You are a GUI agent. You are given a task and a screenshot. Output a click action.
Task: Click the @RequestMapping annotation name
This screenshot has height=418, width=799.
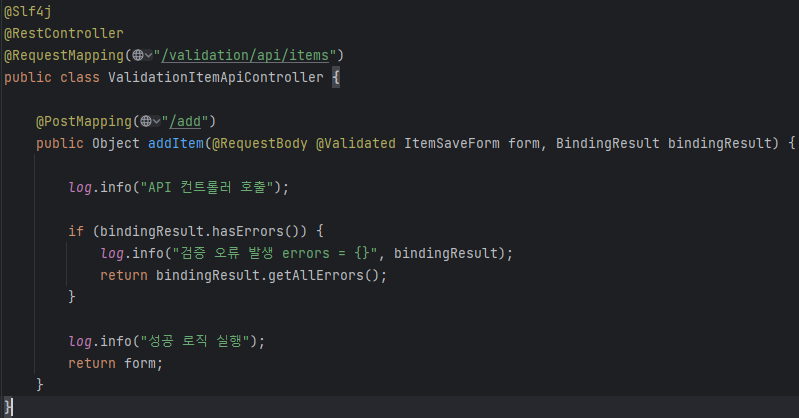(64, 55)
